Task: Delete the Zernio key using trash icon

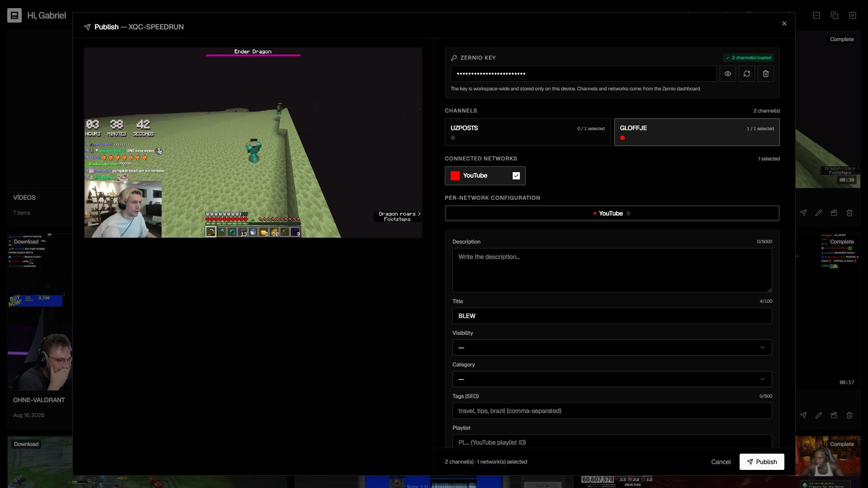Action: point(765,74)
